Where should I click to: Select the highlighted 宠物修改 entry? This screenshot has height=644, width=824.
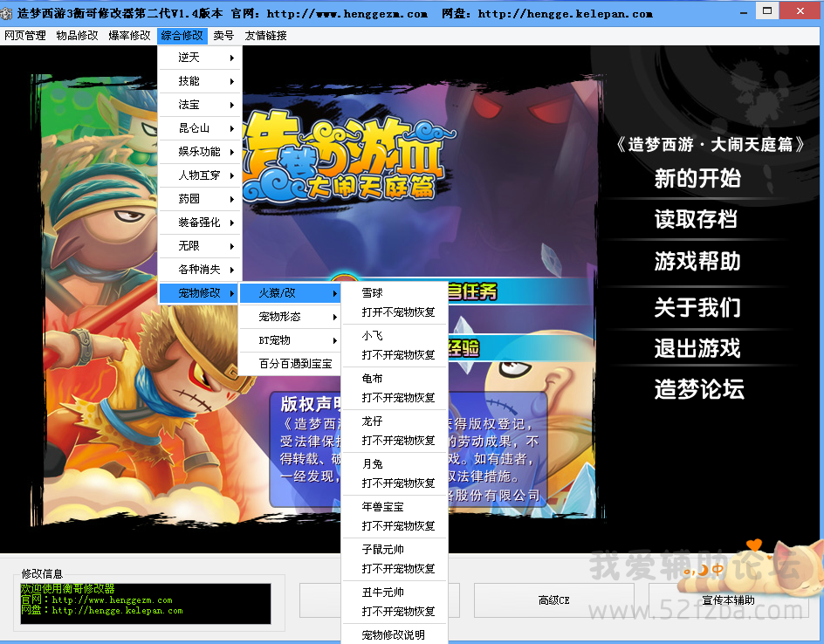[199, 293]
